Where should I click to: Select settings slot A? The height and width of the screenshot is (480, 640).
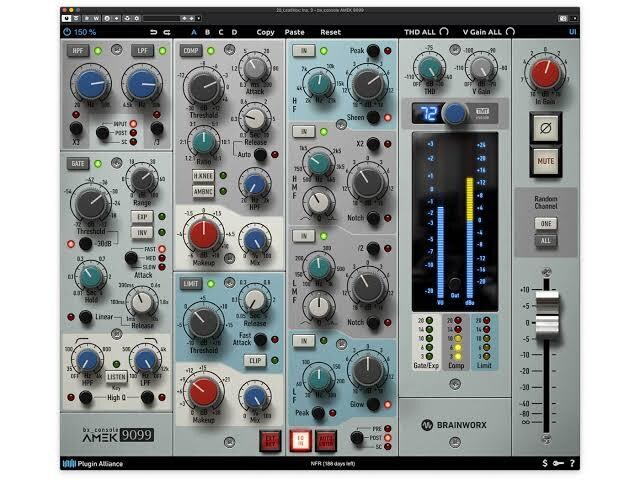pos(194,32)
